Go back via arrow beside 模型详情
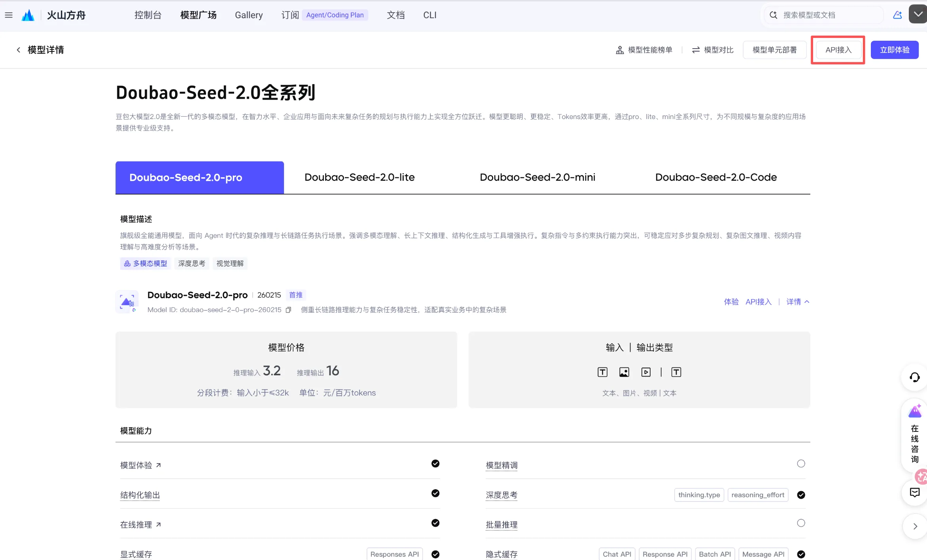Screen dimensions: 927x560 tap(18, 50)
